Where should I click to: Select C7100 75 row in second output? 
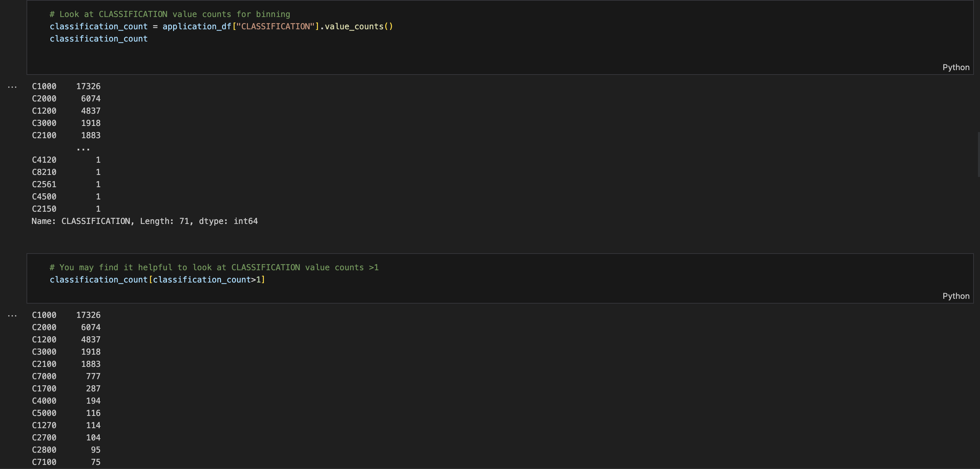66,462
